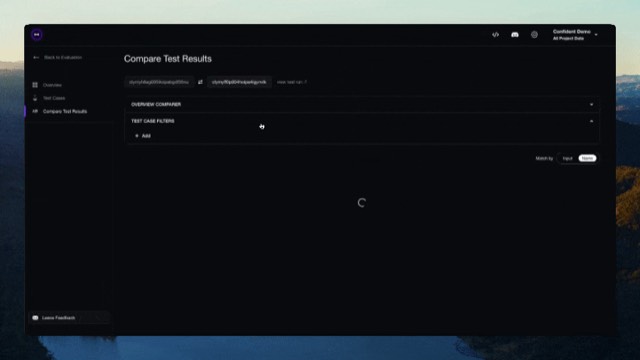
Task: Click the Match by label
Action: pyautogui.click(x=544, y=158)
